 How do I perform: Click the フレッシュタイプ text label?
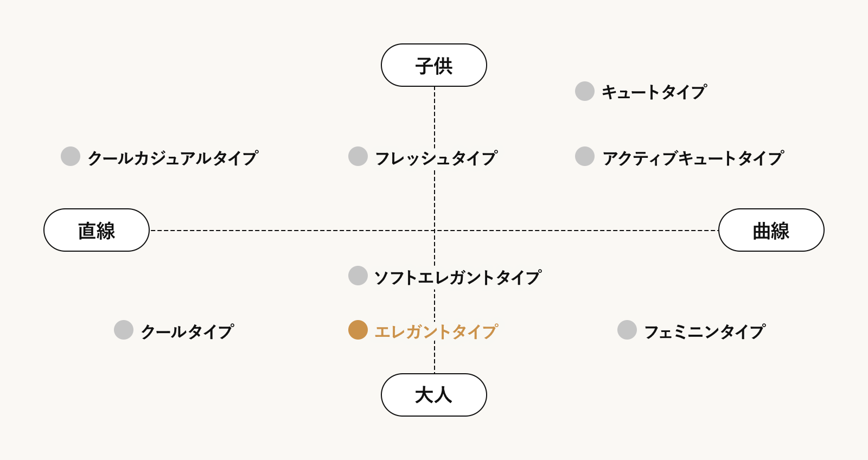436,158
